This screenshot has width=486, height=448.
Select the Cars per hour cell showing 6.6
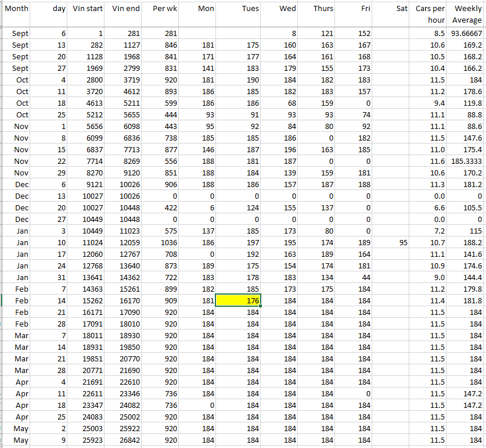coord(430,207)
